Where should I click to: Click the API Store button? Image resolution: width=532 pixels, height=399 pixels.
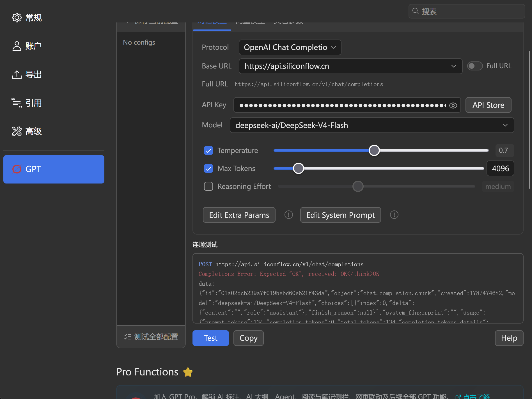point(488,105)
